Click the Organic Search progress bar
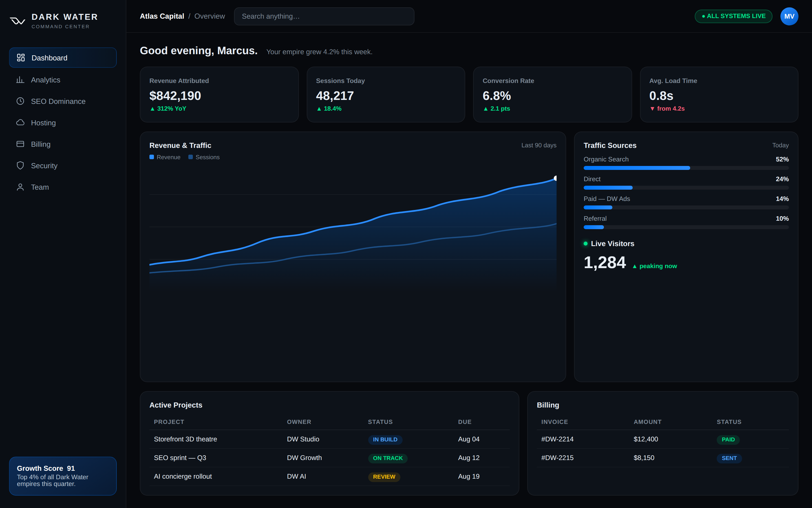 pos(686,168)
